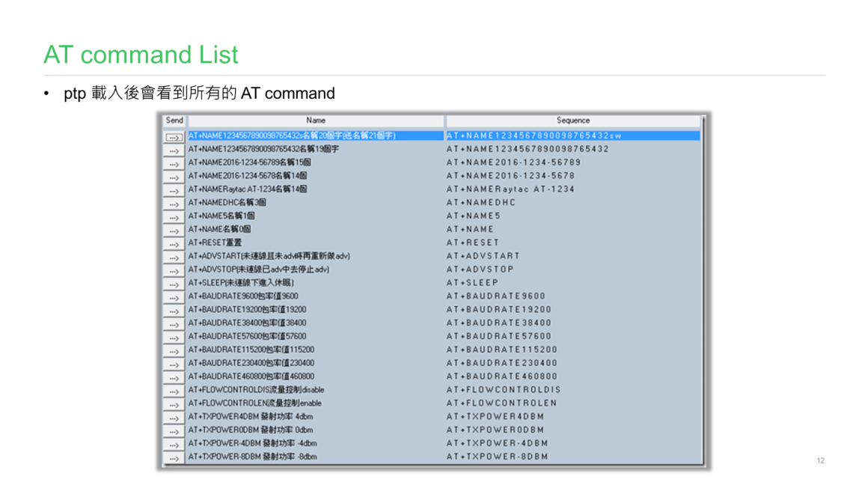Send the AT+BAUDRATE9600 command via arrow

174,297
